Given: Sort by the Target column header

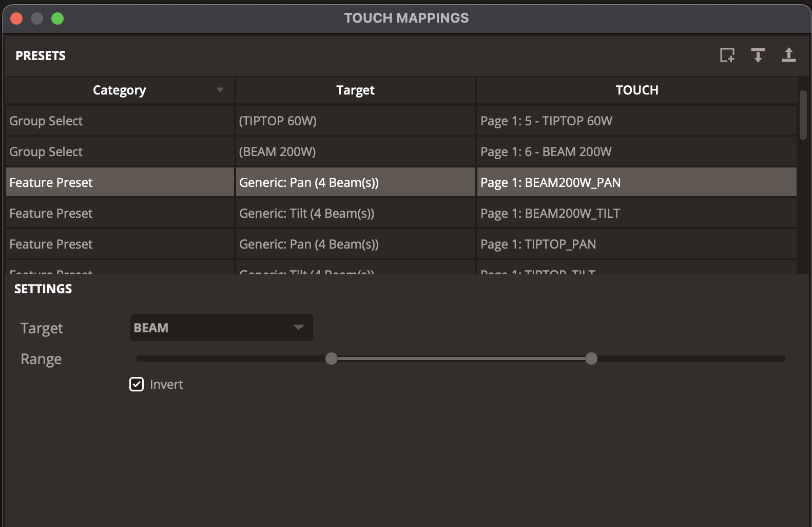Looking at the screenshot, I should click(x=355, y=90).
